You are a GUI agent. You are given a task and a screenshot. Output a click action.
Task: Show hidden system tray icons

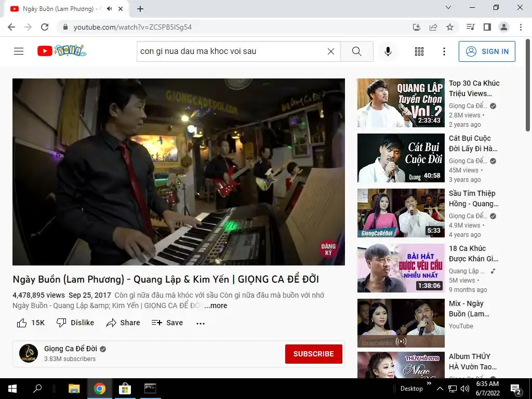point(440,389)
